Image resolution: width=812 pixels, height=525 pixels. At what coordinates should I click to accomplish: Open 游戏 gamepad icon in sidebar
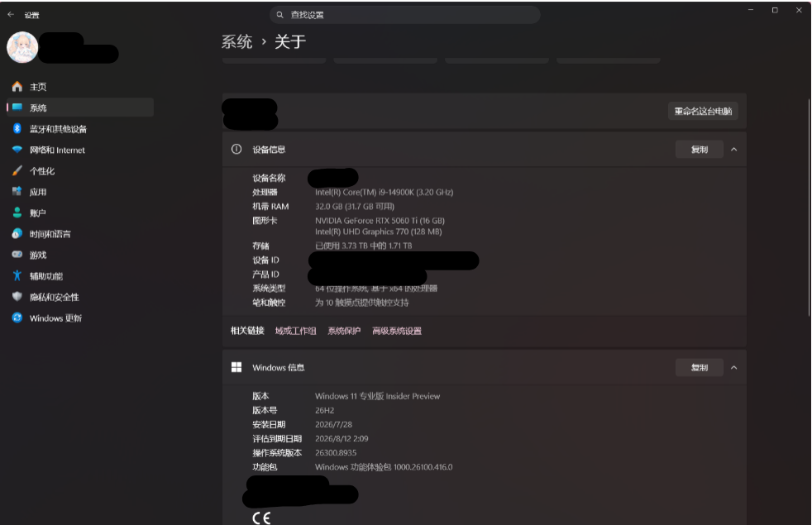pos(17,254)
